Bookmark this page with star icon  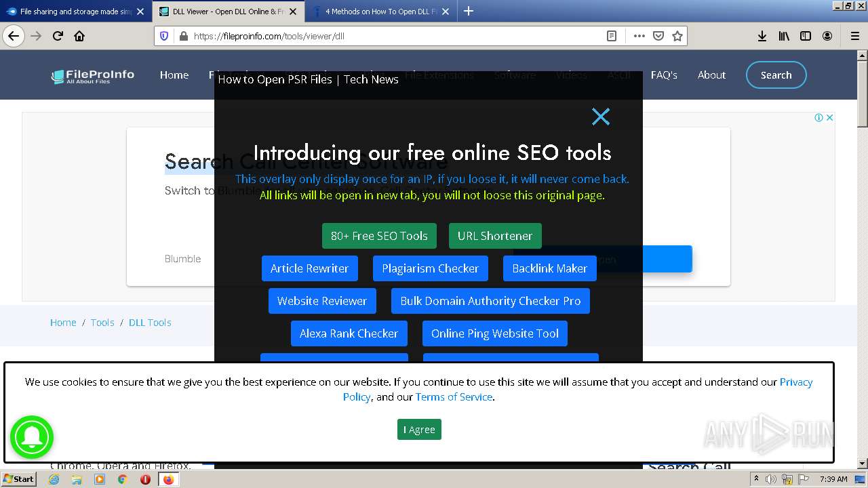coord(677,36)
